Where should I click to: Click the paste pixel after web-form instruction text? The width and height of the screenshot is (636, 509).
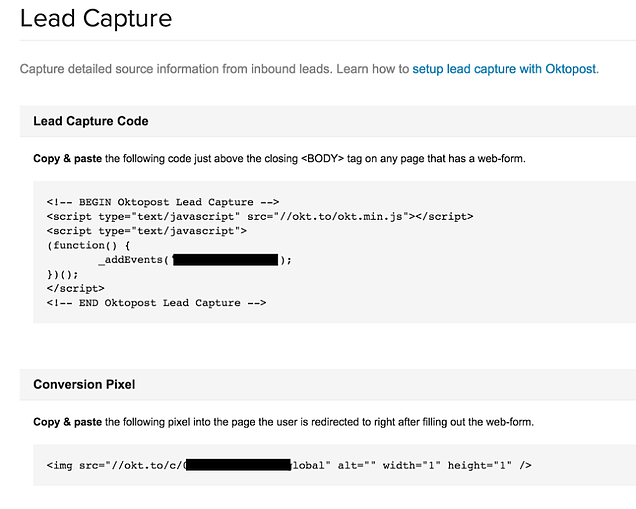[284, 422]
